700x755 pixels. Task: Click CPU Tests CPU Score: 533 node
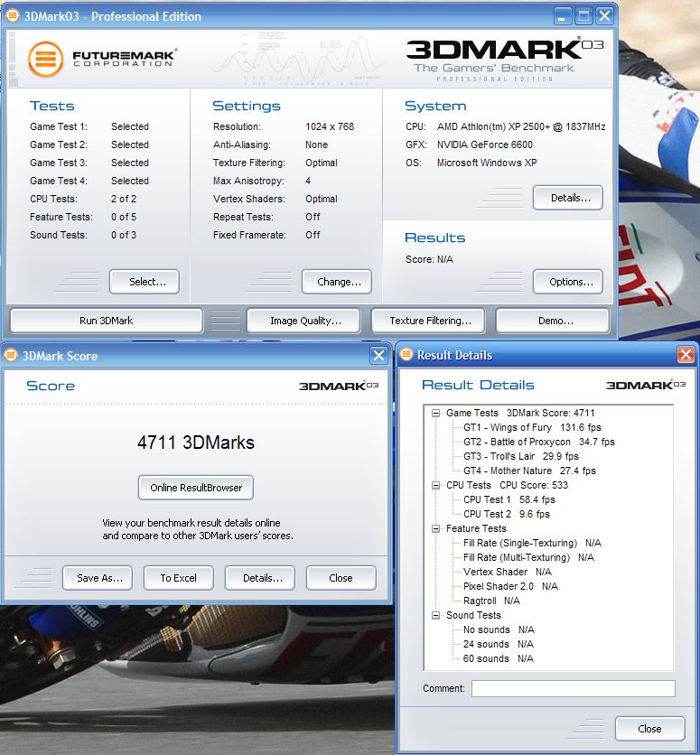click(x=507, y=485)
